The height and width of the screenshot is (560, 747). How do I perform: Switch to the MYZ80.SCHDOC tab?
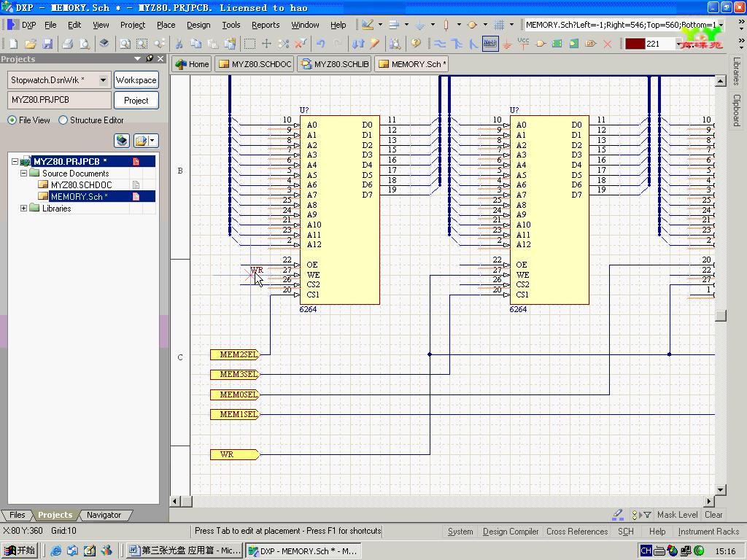[x=254, y=64]
